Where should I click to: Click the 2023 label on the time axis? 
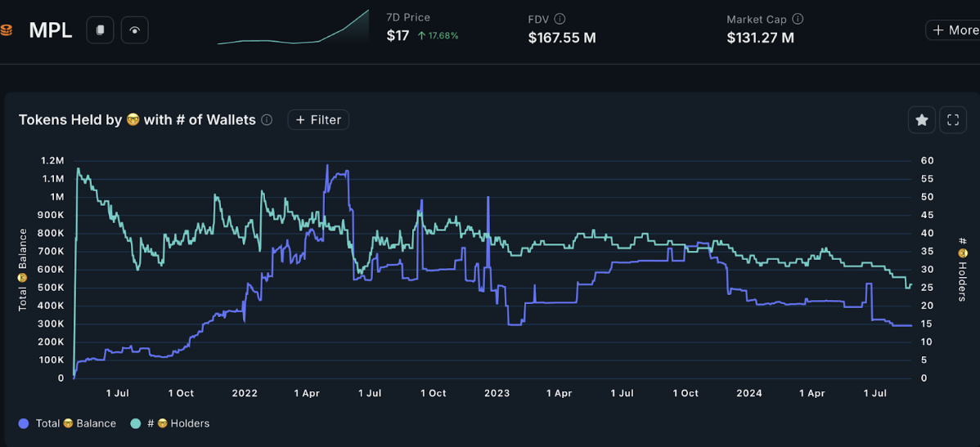click(x=497, y=393)
